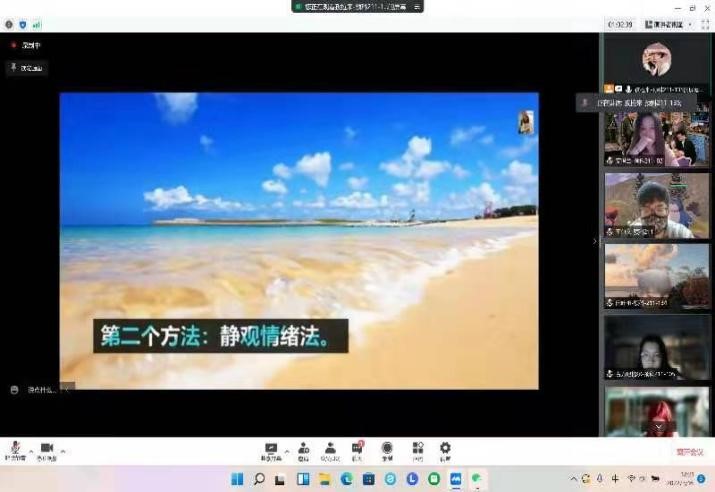
Task: Show hidden system tray icons
Action: pyautogui.click(x=574, y=479)
